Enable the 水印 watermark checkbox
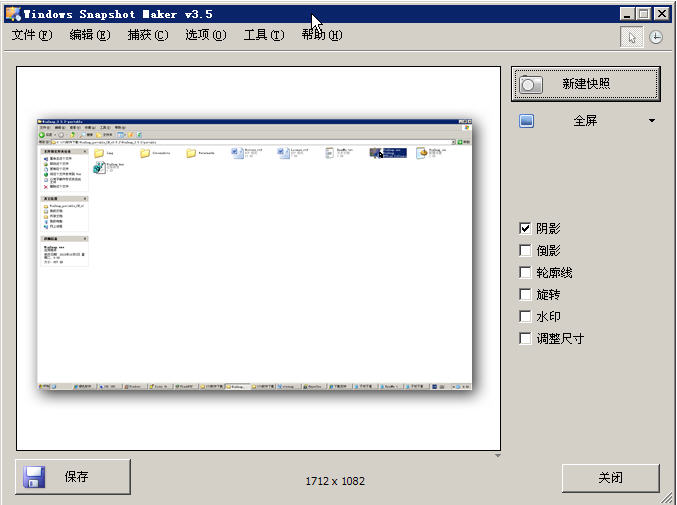Screen dimensions: 677x505 (x=525, y=316)
